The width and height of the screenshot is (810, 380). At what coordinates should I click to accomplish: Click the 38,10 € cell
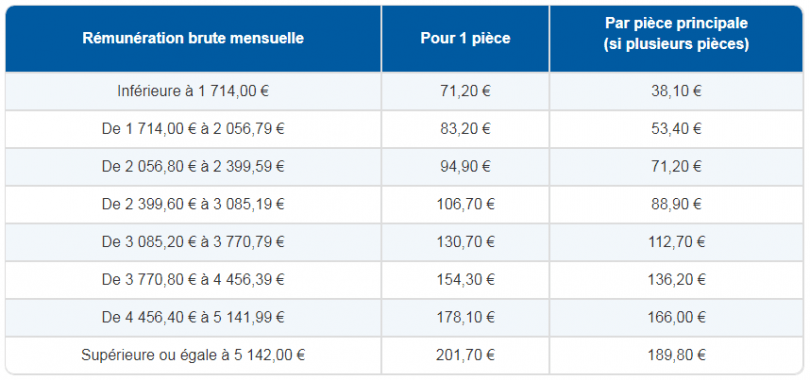pos(677,91)
